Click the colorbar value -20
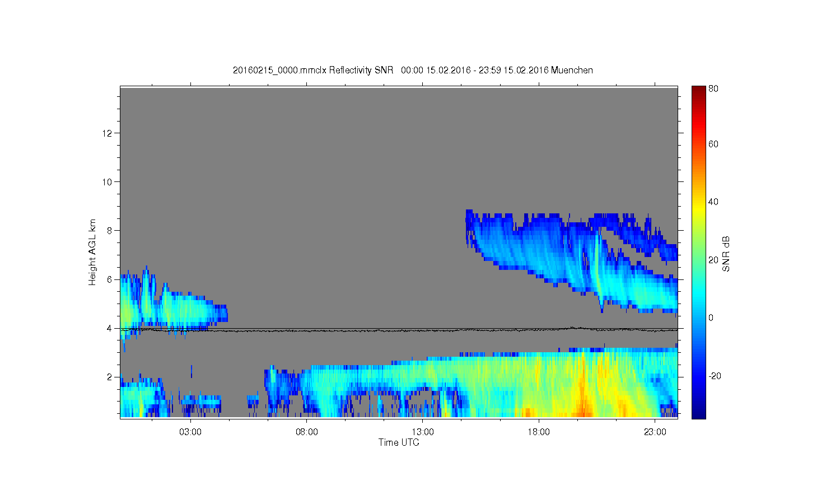This screenshot has height=504, width=840. (715, 376)
